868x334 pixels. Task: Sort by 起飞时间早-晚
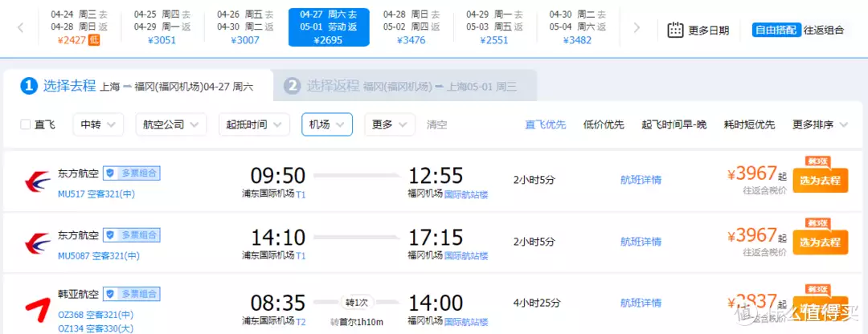click(674, 124)
